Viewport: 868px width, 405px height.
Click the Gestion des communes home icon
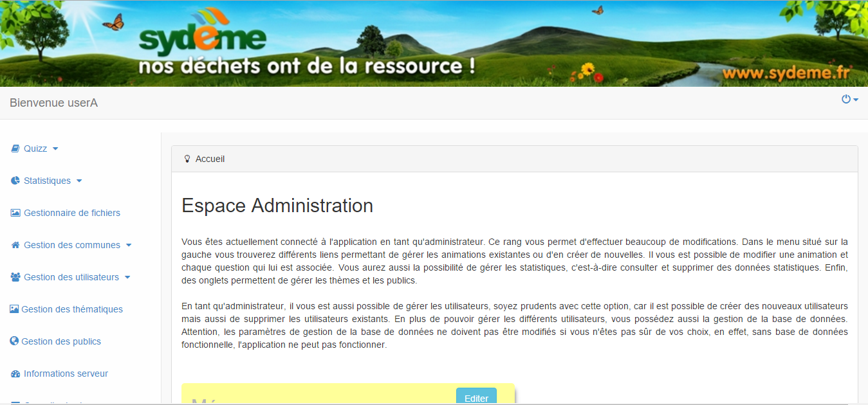[x=14, y=245]
